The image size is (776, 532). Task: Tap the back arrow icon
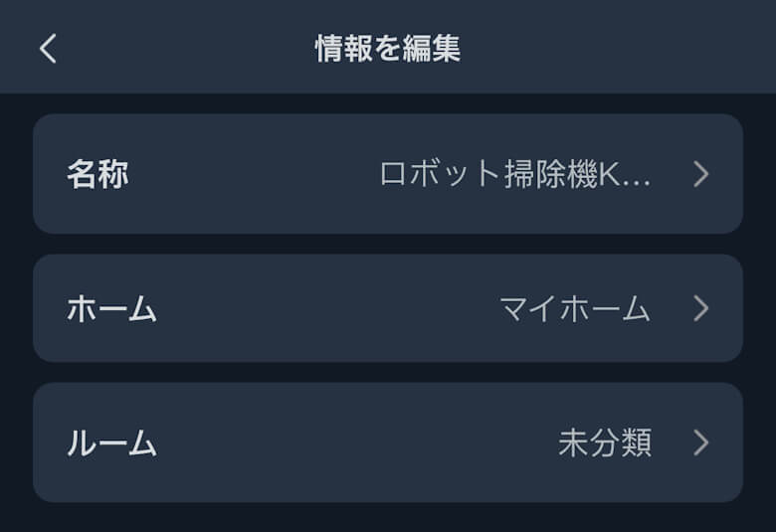[48, 48]
